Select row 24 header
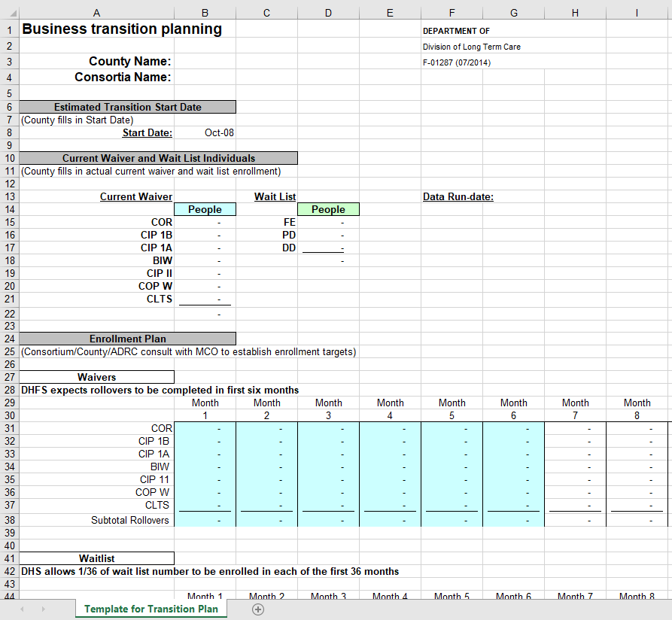This screenshot has width=672, height=620. tap(10, 339)
